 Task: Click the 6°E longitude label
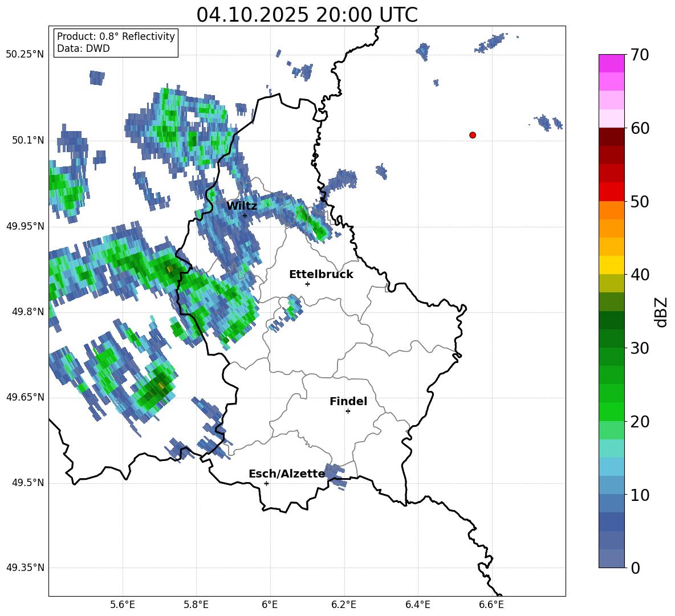[x=270, y=605]
